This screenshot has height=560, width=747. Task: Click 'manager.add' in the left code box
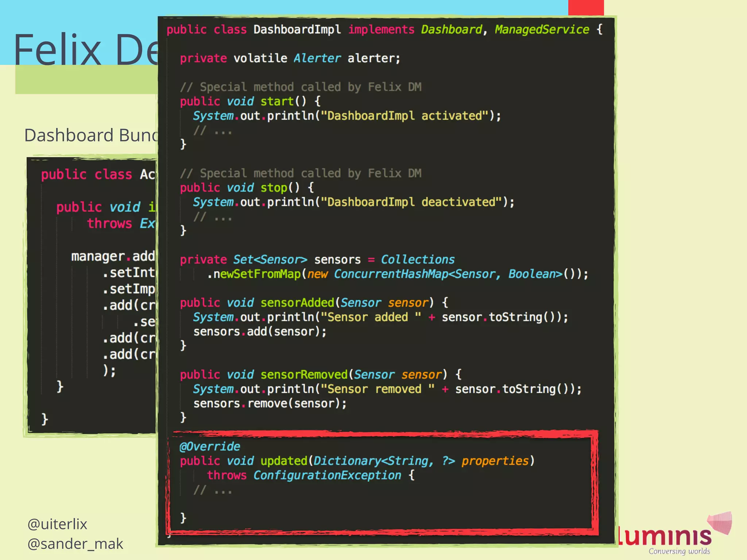(x=113, y=256)
